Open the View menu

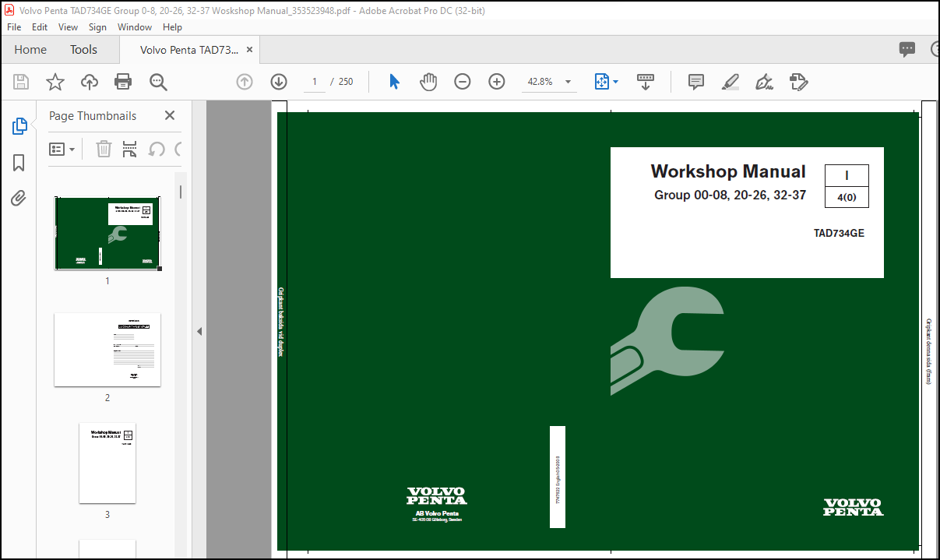coord(69,26)
